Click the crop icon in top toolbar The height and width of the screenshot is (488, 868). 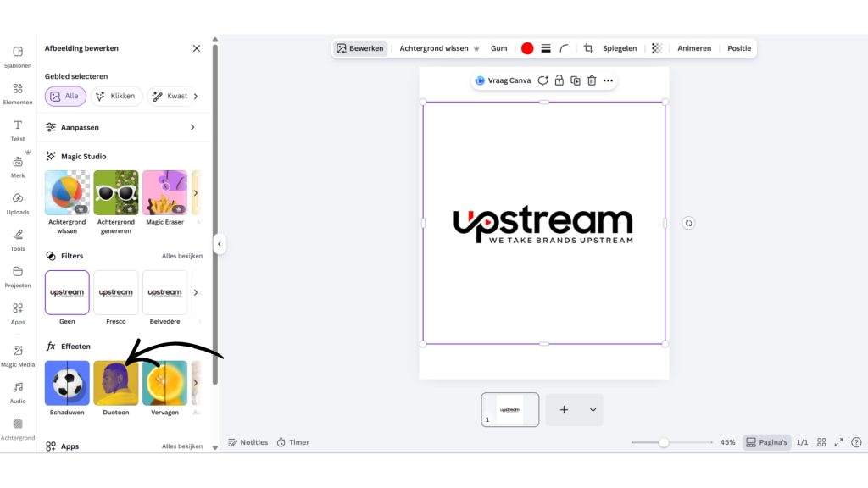click(588, 48)
